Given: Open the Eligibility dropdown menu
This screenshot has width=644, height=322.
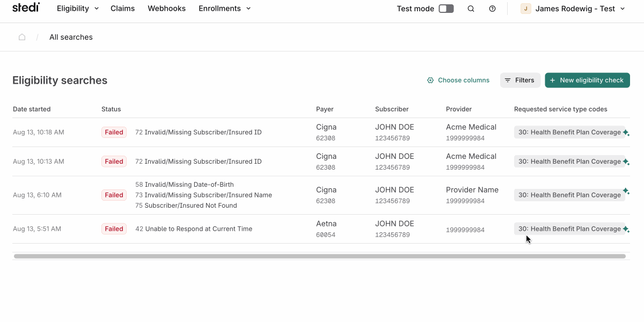Looking at the screenshot, I should [x=77, y=8].
